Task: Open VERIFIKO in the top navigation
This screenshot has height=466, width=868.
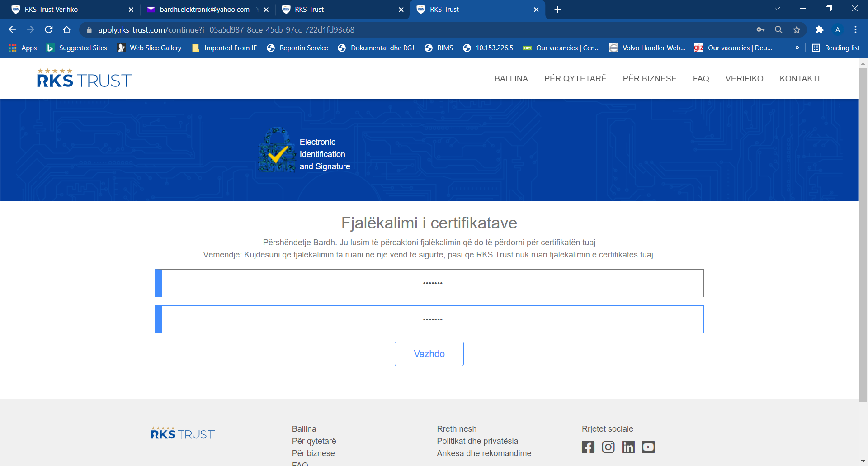Action: (744, 79)
